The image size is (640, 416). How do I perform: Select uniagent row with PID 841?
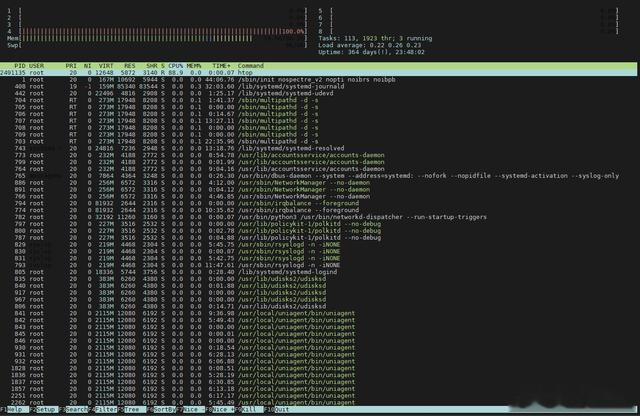[x=318, y=313]
